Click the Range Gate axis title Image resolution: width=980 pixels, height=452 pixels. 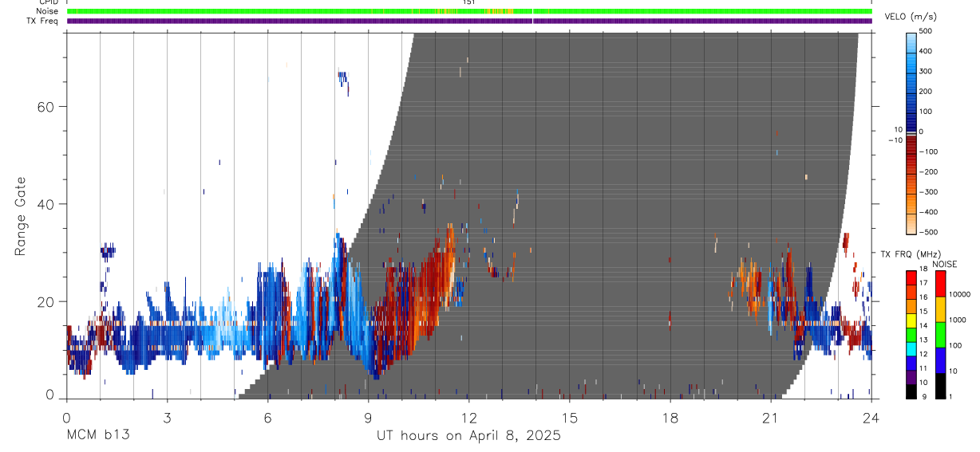(x=21, y=216)
